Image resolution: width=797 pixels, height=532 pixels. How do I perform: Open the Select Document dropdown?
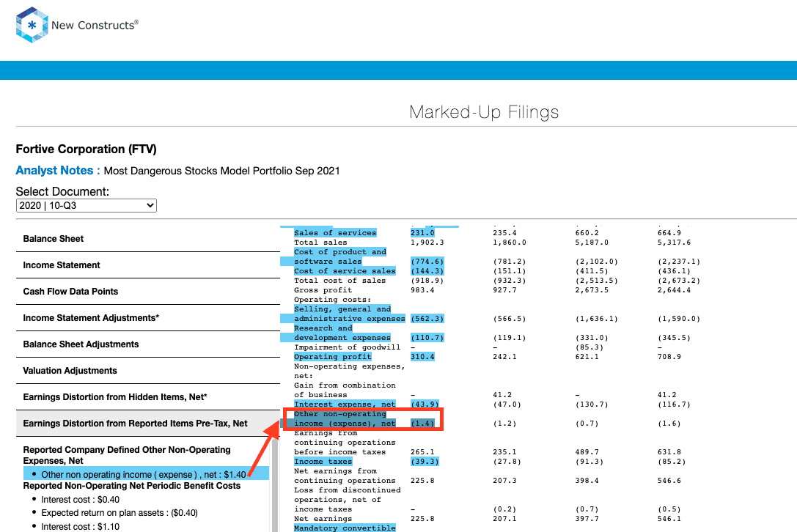pyautogui.click(x=87, y=205)
